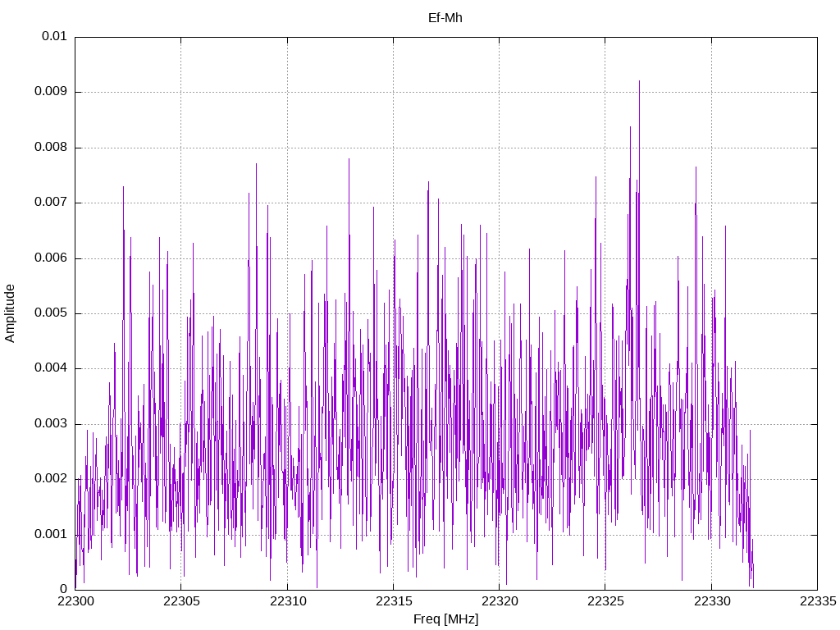The image size is (840, 630).
Task: Click y-axis tick label 0 at origin
Action: pos(64,589)
